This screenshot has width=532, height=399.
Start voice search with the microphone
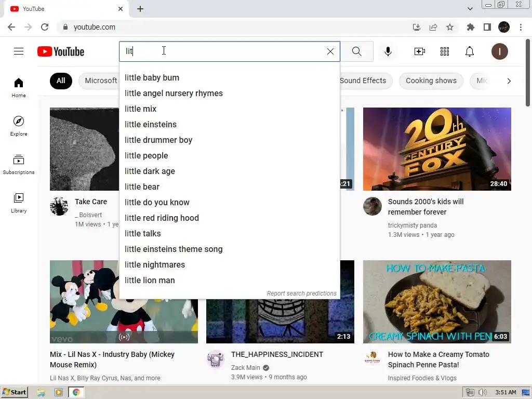point(388,51)
